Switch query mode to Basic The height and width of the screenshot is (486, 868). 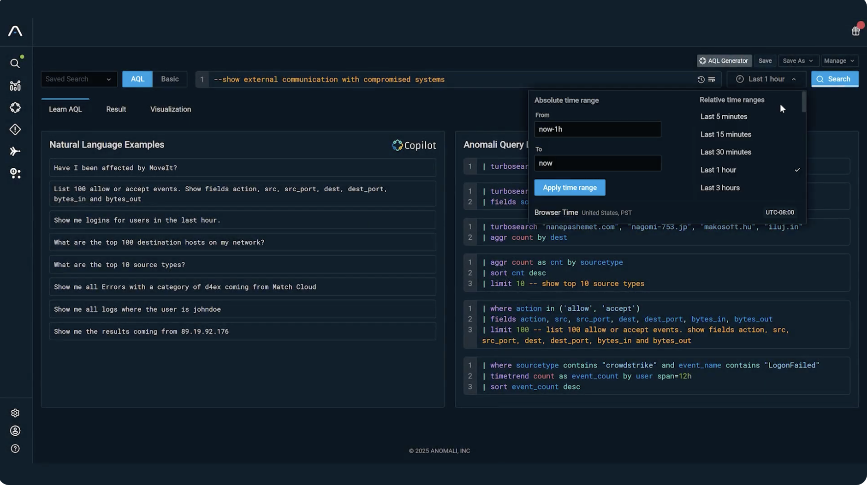[170, 79]
